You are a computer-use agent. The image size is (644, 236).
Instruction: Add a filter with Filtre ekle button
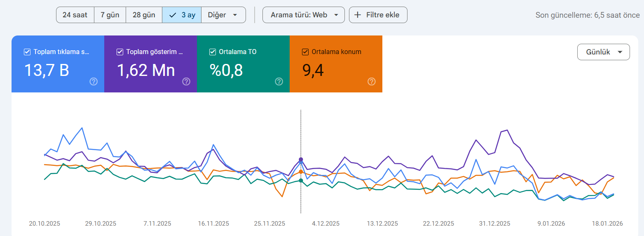(378, 15)
